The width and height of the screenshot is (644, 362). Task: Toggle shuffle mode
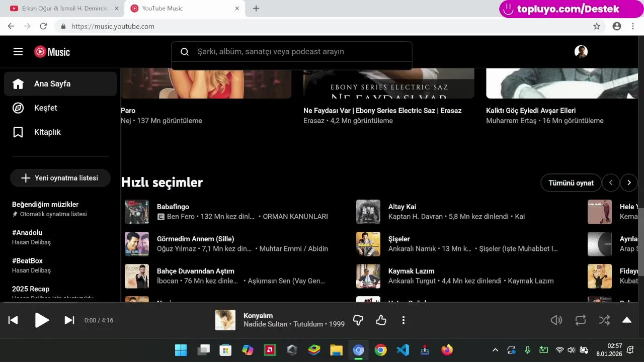pos(605,320)
